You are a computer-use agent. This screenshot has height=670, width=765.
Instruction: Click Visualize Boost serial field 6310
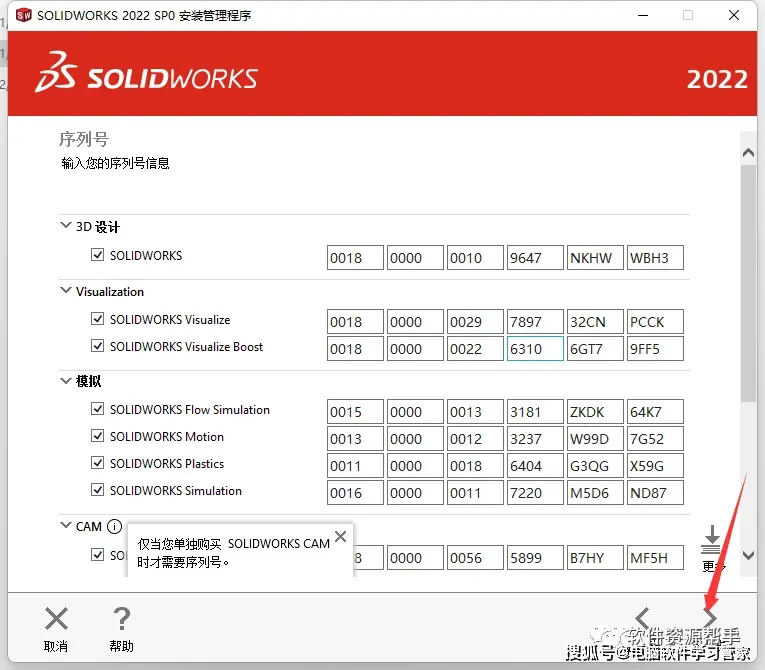click(535, 349)
